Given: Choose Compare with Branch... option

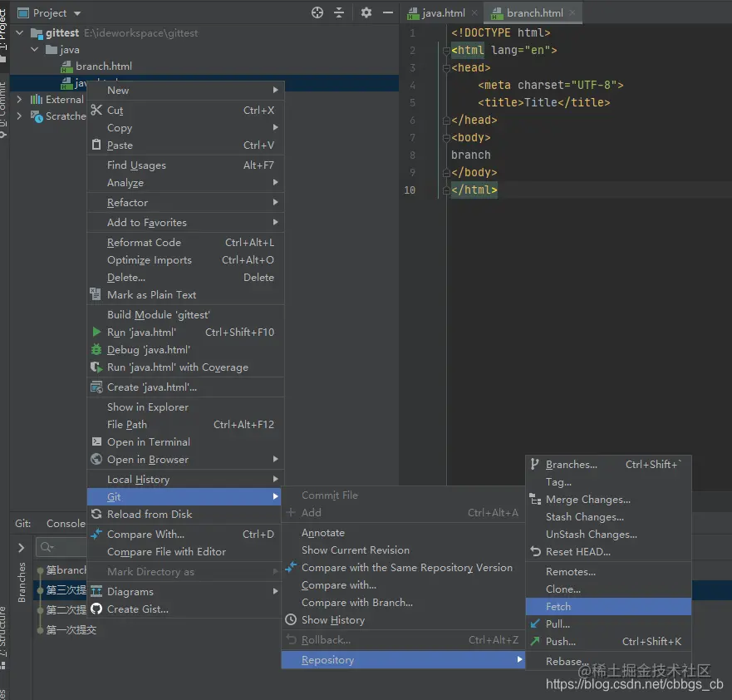Looking at the screenshot, I should click(403, 603).
